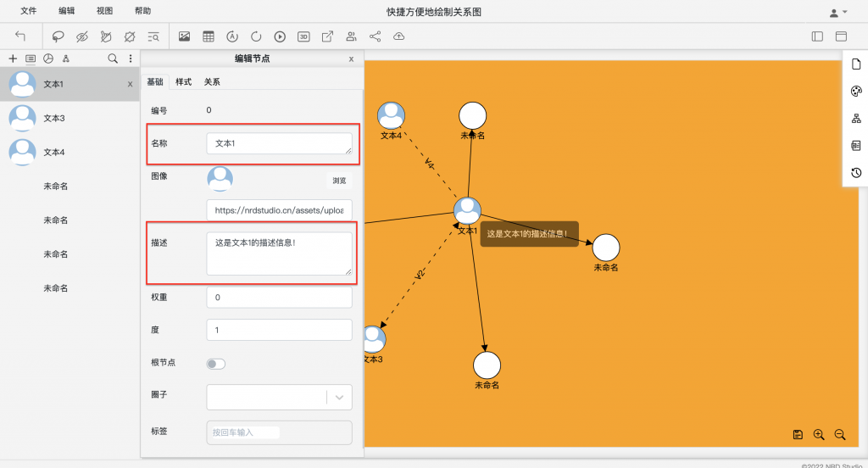Click the 浏览 button
Viewport: 868px width, 468px height.
click(x=339, y=181)
